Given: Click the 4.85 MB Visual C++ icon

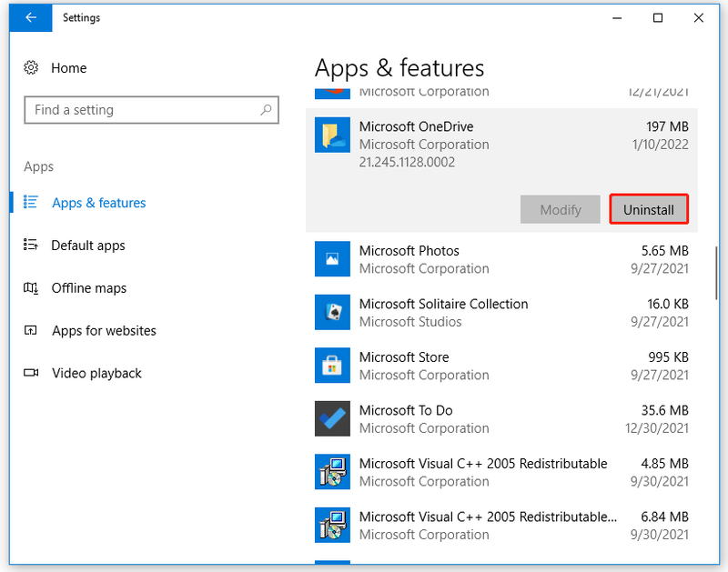Looking at the screenshot, I should pos(332,472).
